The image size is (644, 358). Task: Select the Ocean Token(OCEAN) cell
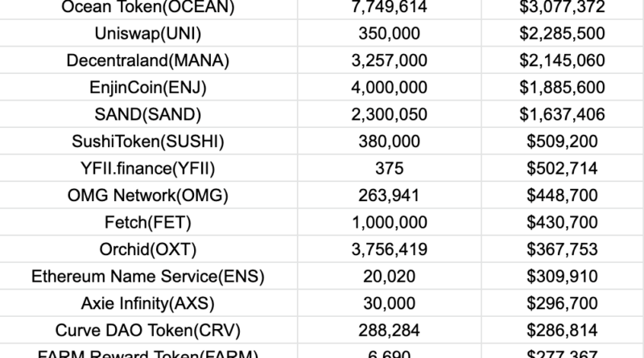148,8
